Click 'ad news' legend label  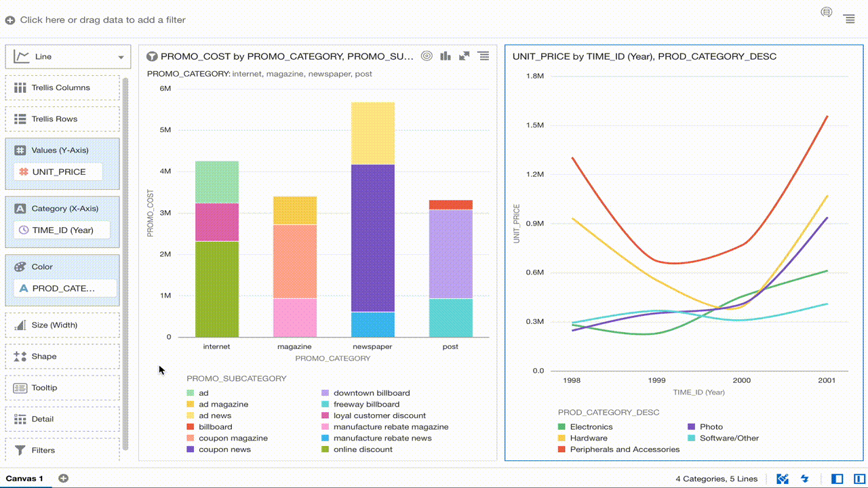(215, 415)
